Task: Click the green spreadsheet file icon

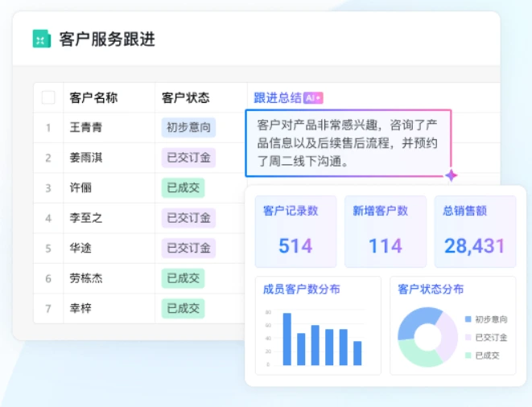Action: (41, 39)
